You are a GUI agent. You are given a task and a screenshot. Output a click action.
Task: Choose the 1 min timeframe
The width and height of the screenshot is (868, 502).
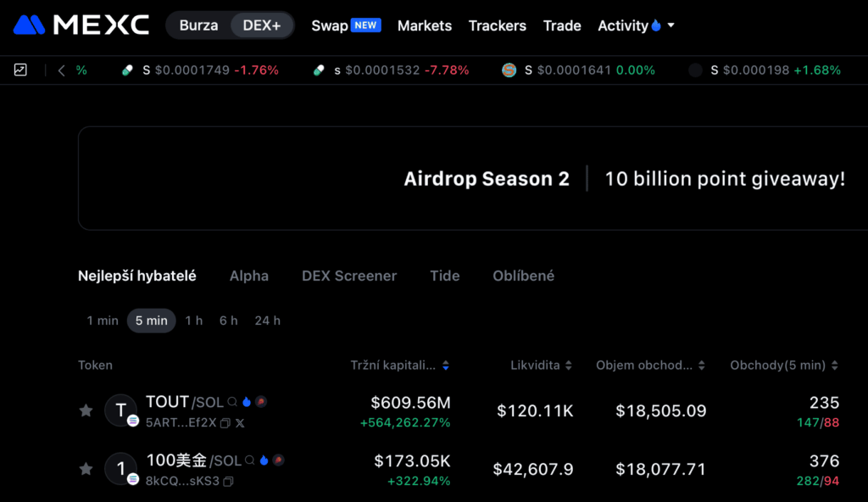[x=103, y=321]
